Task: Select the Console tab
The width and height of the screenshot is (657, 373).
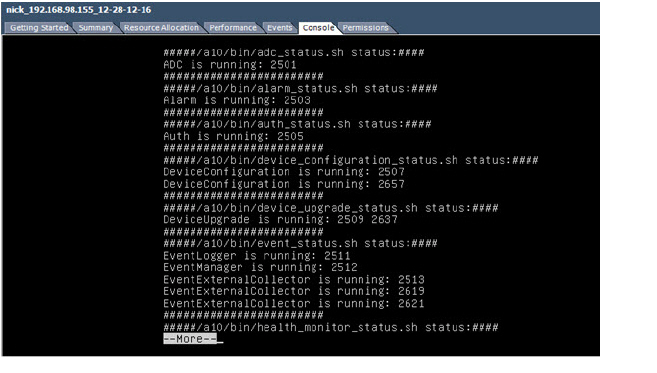Action: tap(318, 28)
